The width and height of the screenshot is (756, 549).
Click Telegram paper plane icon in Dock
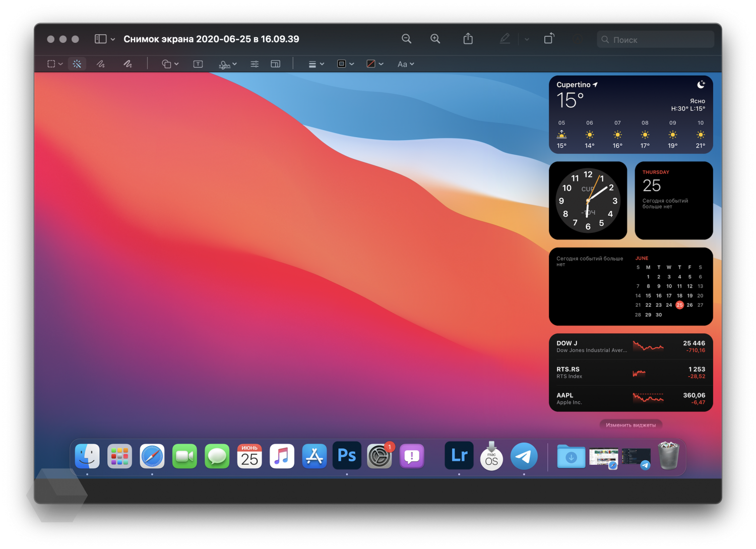click(524, 456)
